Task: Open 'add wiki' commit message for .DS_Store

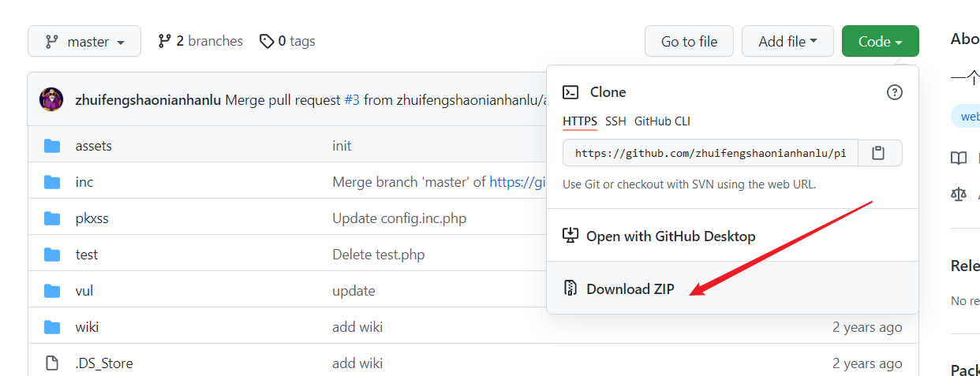Action: pyautogui.click(x=357, y=363)
